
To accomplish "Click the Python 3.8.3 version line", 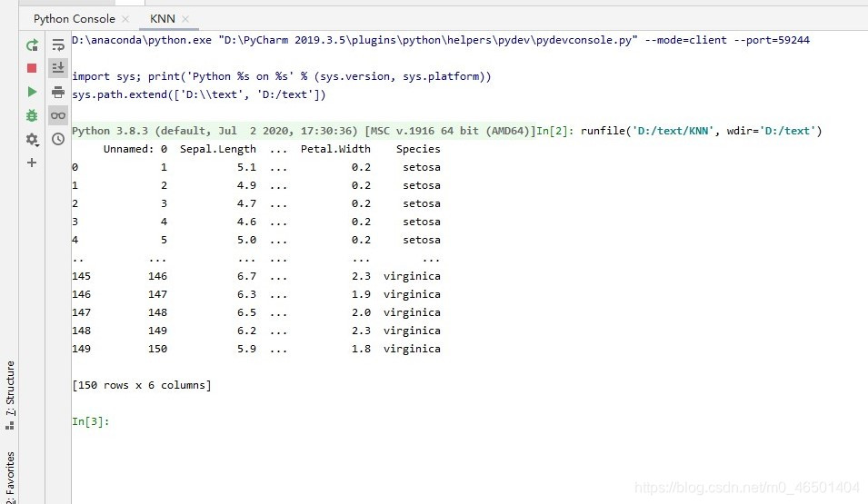I will [304, 131].
